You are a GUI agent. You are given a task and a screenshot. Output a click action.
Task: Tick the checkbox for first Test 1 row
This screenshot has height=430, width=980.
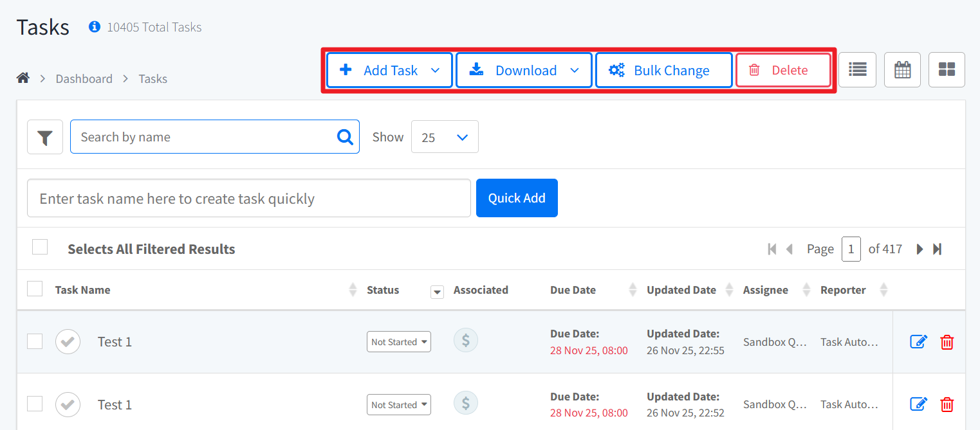[35, 342]
